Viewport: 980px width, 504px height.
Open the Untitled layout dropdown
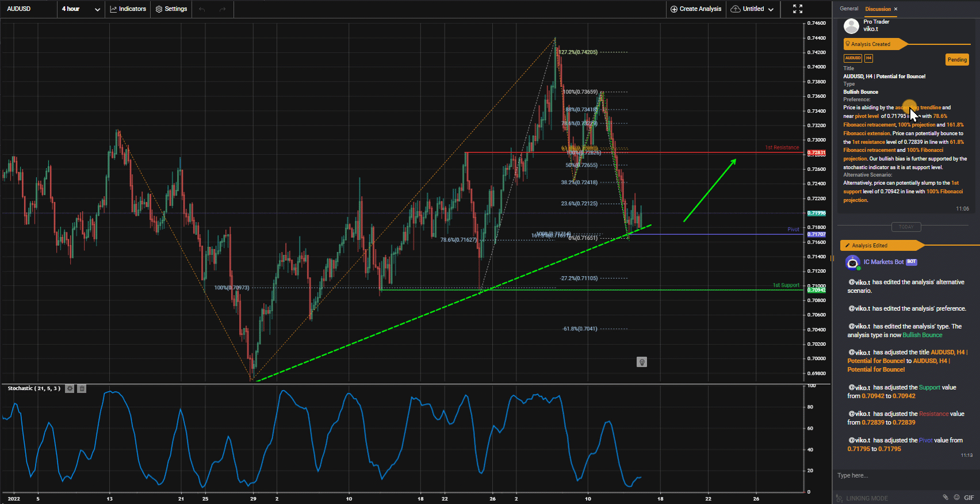coord(752,9)
